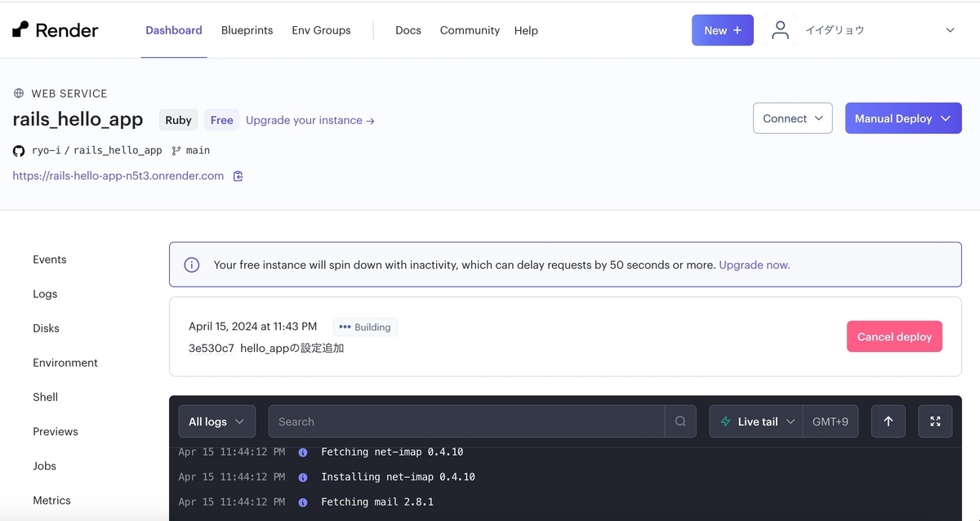
Task: Open the Manual Deploy dropdown
Action: pos(903,118)
